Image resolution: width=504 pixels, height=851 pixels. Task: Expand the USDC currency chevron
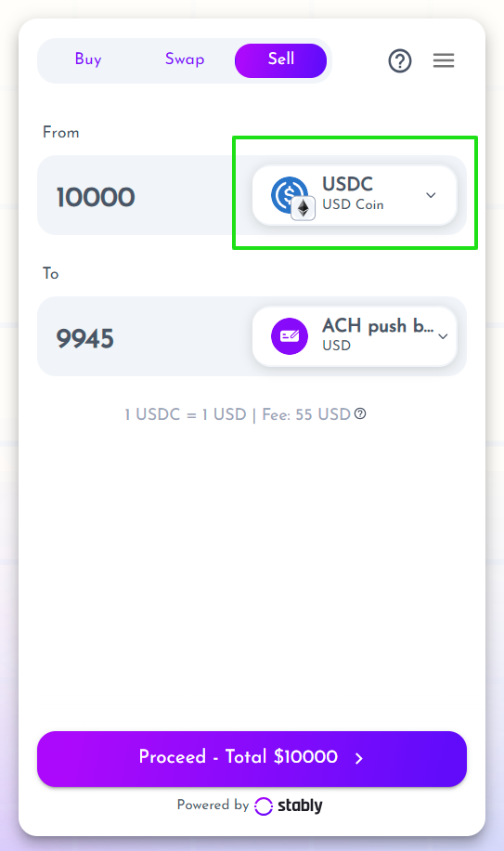(431, 195)
